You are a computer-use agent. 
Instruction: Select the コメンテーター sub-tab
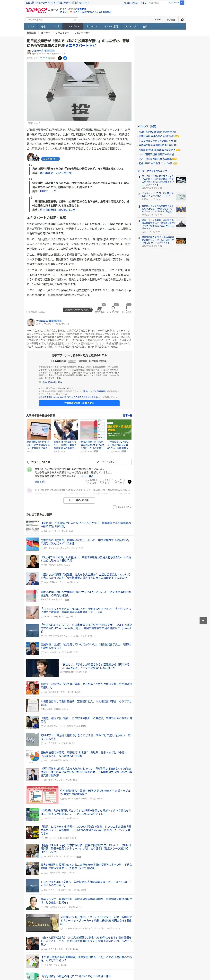pyautogui.click(x=82, y=33)
